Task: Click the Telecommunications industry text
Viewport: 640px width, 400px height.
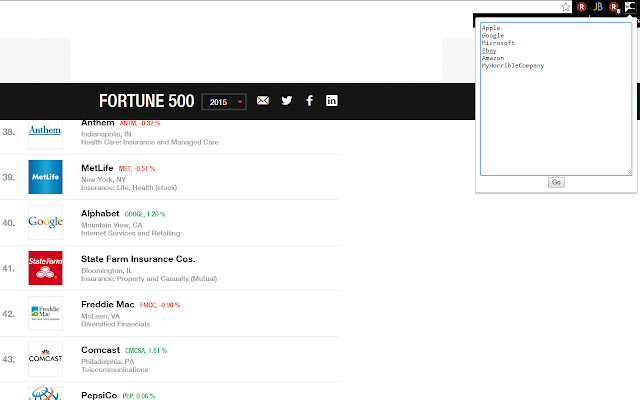Action: point(114,369)
